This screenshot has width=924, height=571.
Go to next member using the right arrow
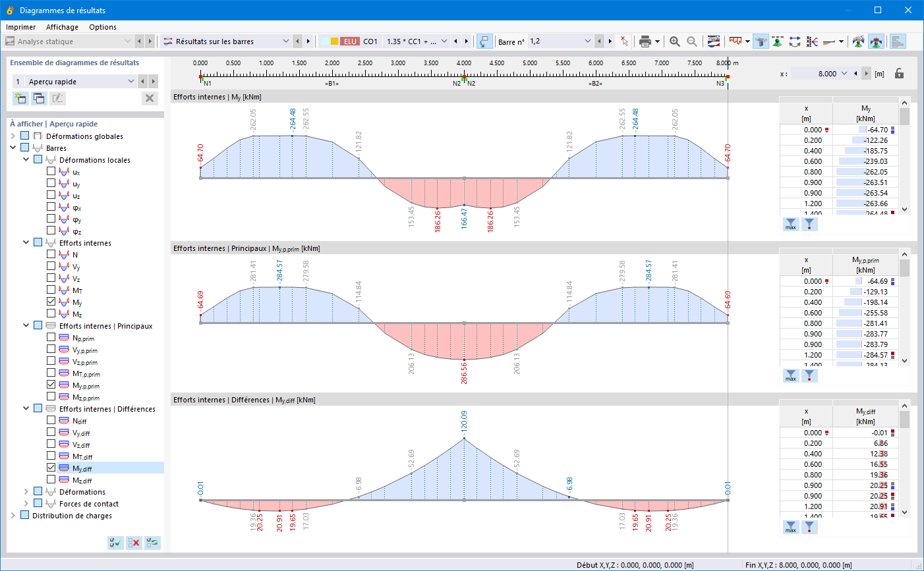pyautogui.click(x=610, y=41)
